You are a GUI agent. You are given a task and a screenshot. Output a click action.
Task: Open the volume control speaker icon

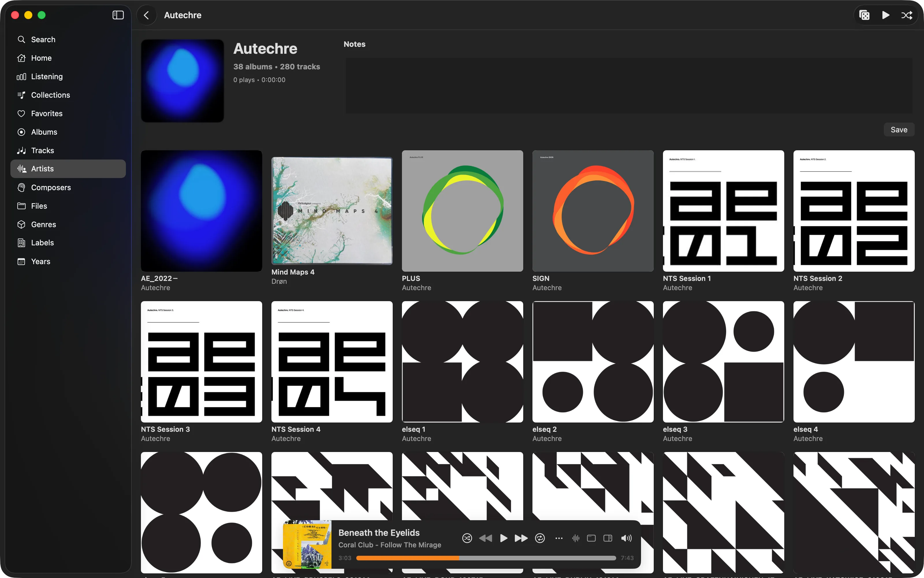[x=626, y=538]
